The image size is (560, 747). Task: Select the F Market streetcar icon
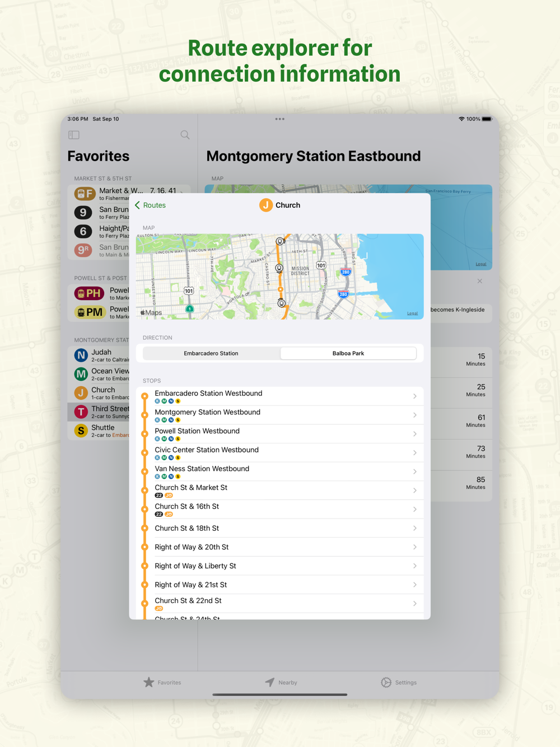[85, 194]
